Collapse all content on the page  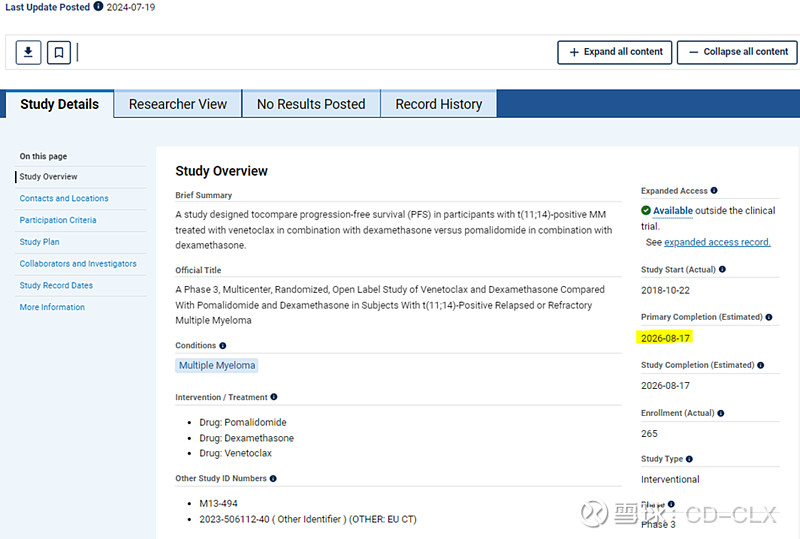point(737,52)
